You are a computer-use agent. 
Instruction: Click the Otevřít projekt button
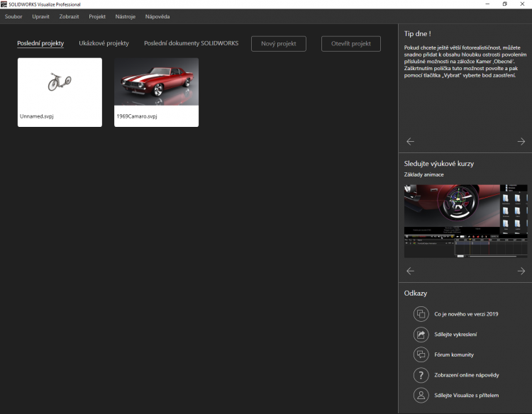(x=351, y=44)
